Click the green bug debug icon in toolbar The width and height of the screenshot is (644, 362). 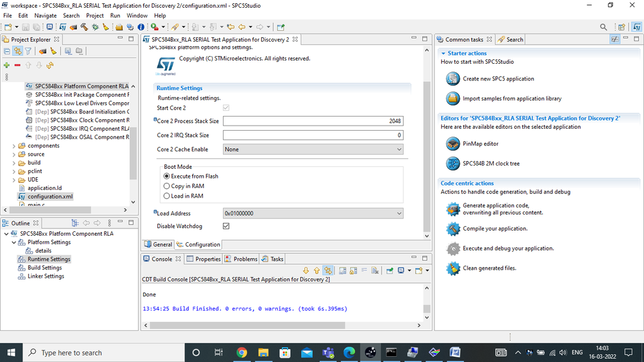[x=95, y=27]
